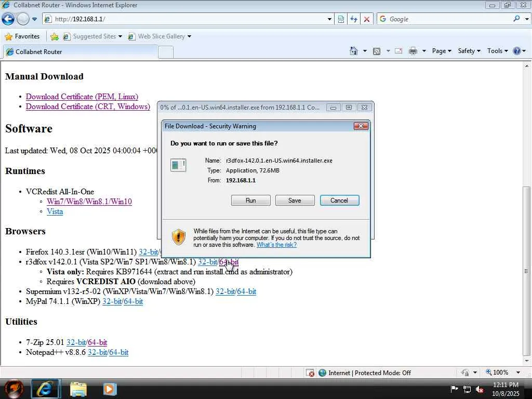Click the Stop loading red X icon
The height and width of the screenshot is (399, 532).
point(367,19)
